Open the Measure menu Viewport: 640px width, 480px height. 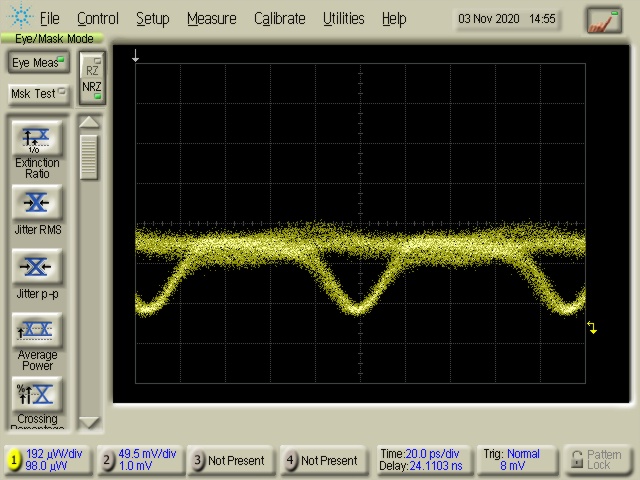click(211, 18)
